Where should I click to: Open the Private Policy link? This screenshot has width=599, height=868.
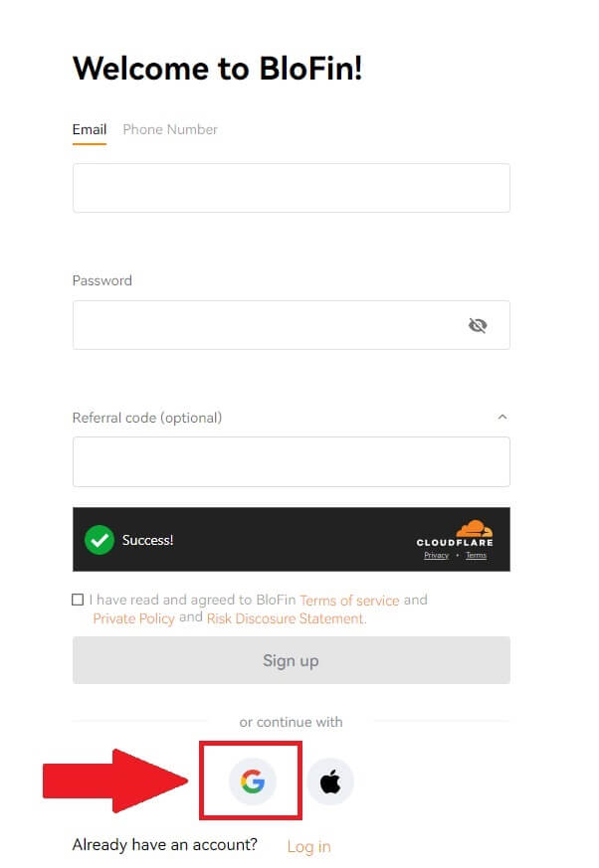click(133, 618)
